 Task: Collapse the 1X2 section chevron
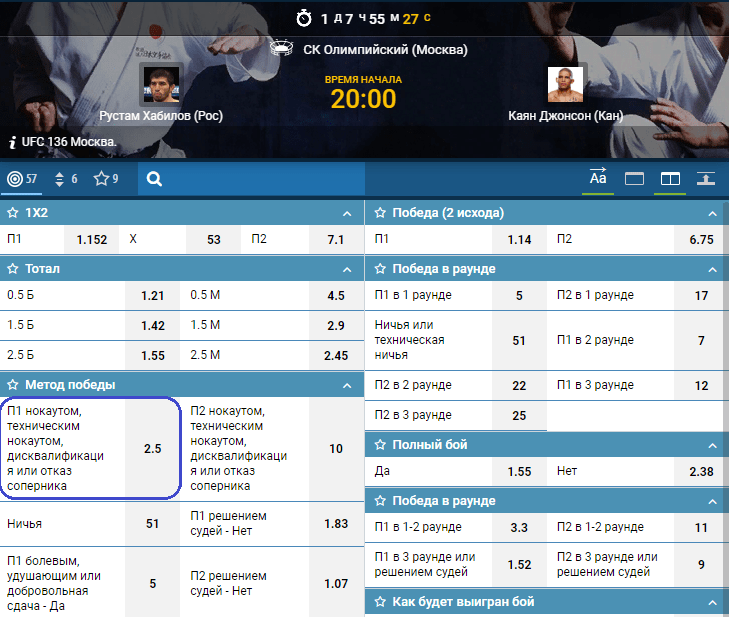tap(347, 214)
